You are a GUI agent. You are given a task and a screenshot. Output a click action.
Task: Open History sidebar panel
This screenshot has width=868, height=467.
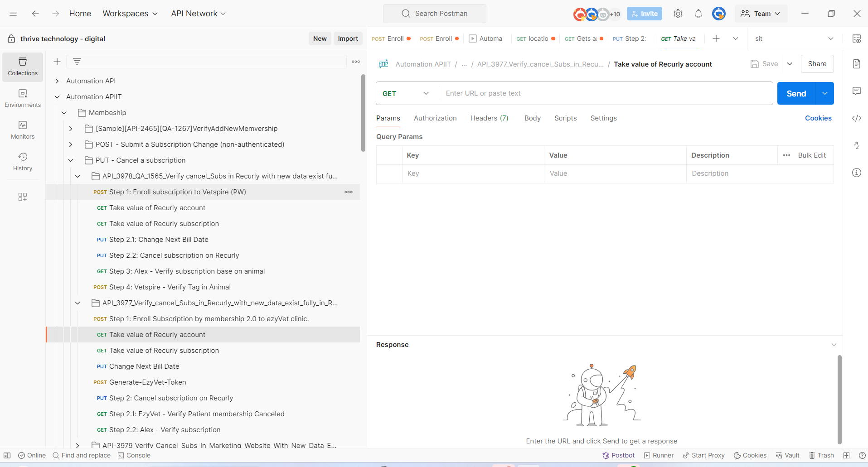pyautogui.click(x=23, y=162)
